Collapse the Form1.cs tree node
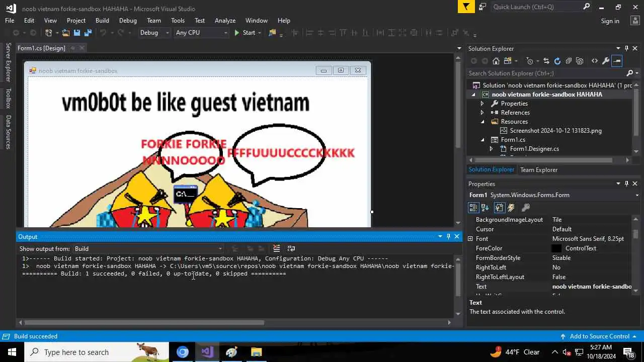 [482, 140]
